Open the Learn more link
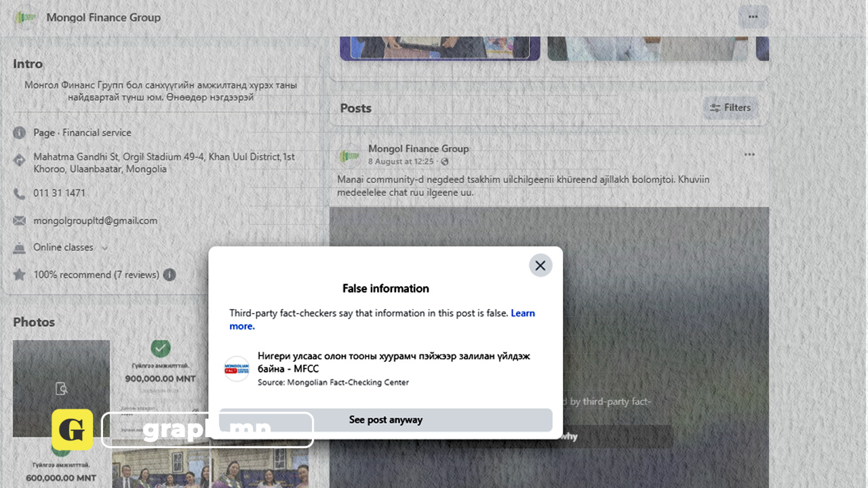 click(x=522, y=313)
